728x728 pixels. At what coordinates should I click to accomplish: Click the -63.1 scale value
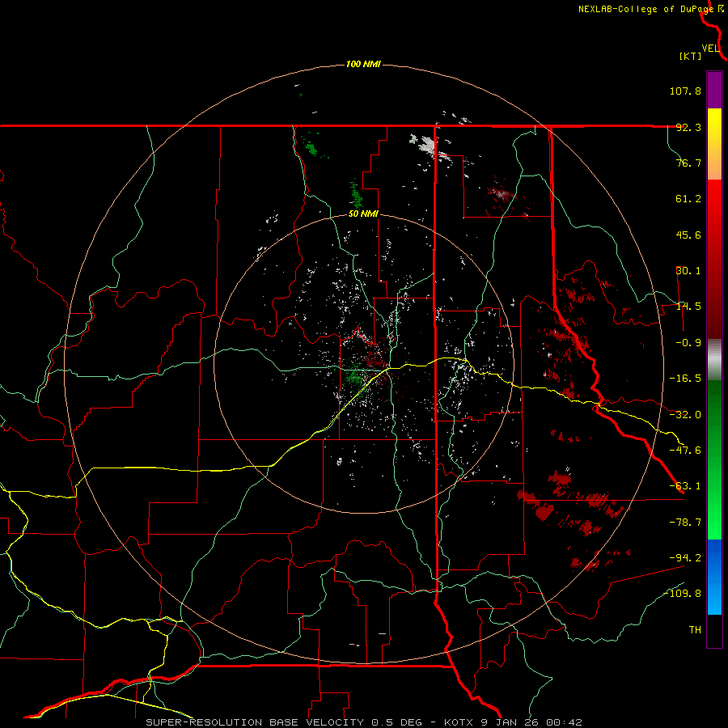click(685, 486)
